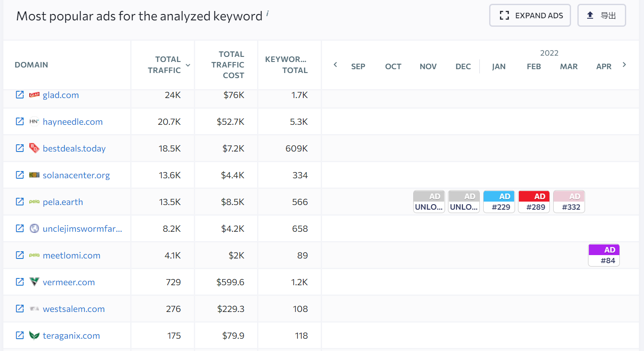The image size is (644, 351).
Task: Open solanacenter.org external link icon
Action: [20, 175]
